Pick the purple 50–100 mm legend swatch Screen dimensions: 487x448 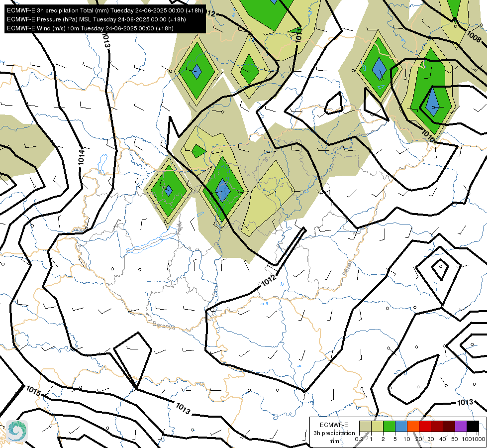(461, 426)
